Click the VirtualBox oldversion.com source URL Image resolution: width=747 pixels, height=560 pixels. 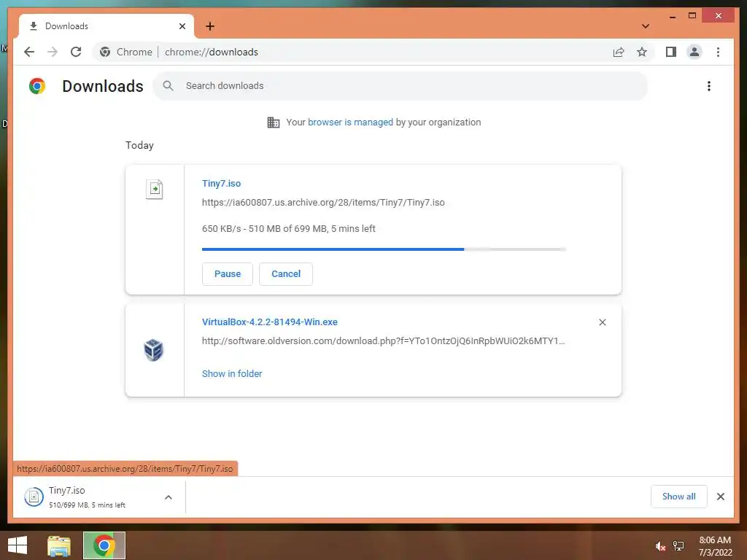point(384,341)
